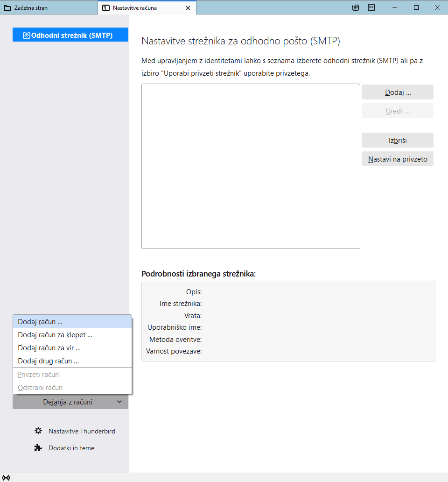Screen dimensions: 448x482
Task: Click the chevron on Dejanja z računi
Action: pyautogui.click(x=119, y=402)
